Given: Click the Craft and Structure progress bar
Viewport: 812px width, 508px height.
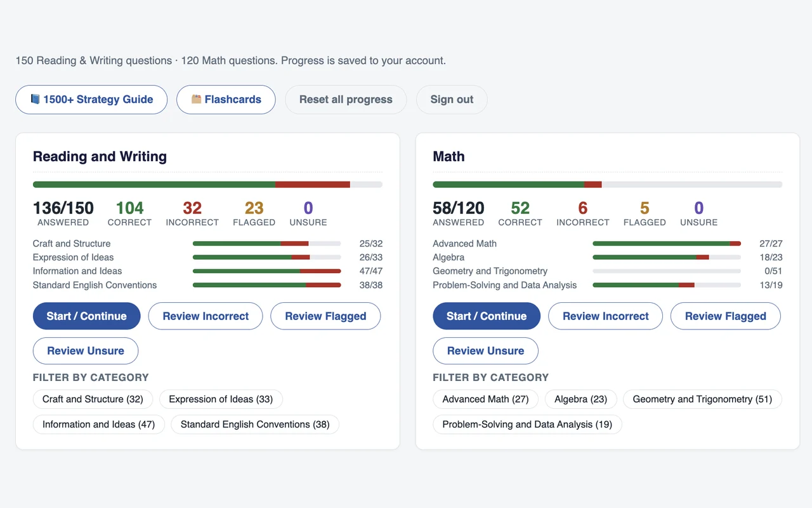Looking at the screenshot, I should 266,244.
